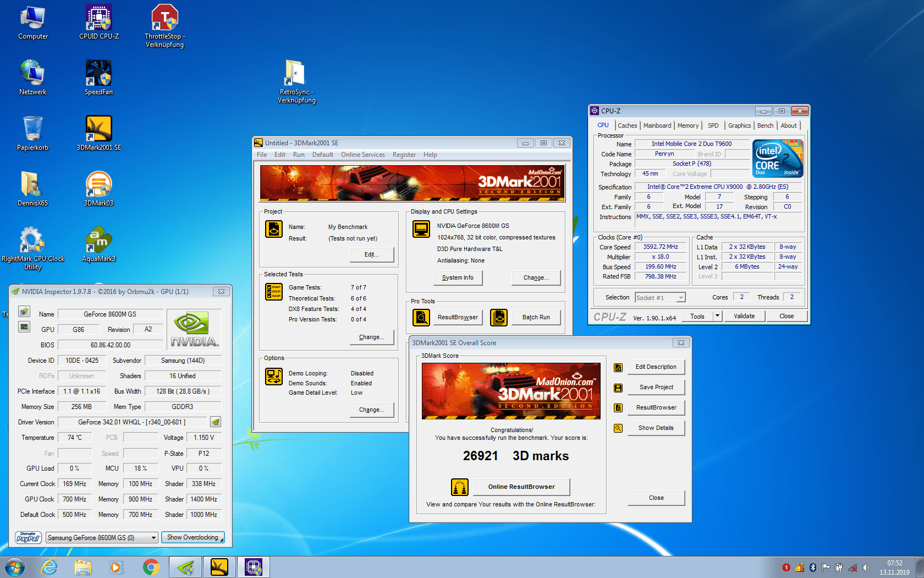Click the System Info button

458,277
